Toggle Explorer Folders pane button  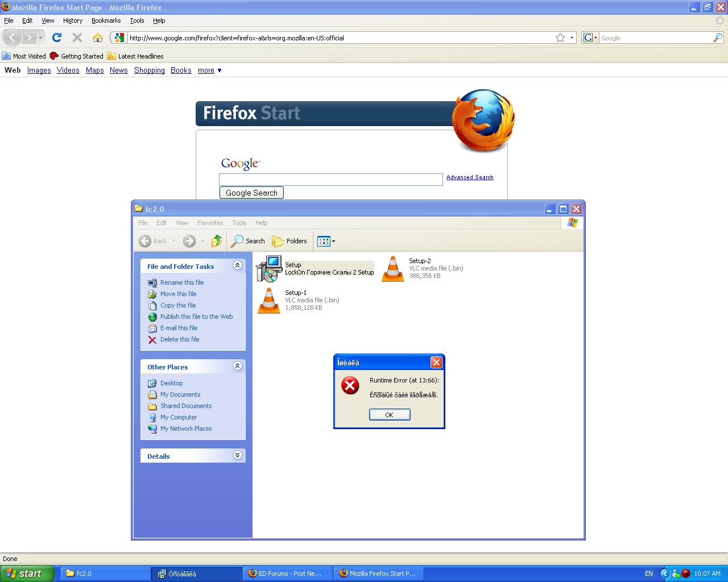[289, 241]
